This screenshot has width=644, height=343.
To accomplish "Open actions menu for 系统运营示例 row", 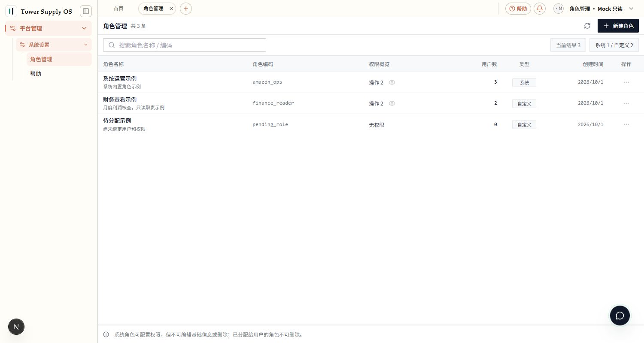I will [626, 82].
